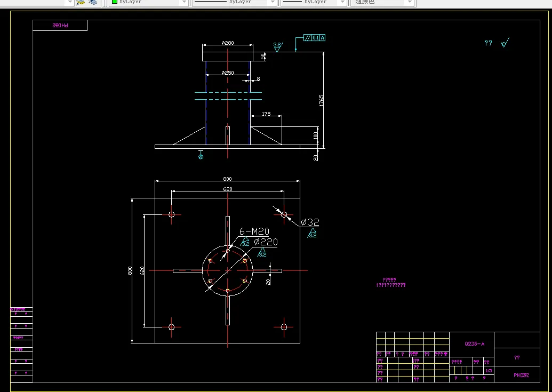Select the 6-M20 thread callout

pyautogui.click(x=254, y=231)
